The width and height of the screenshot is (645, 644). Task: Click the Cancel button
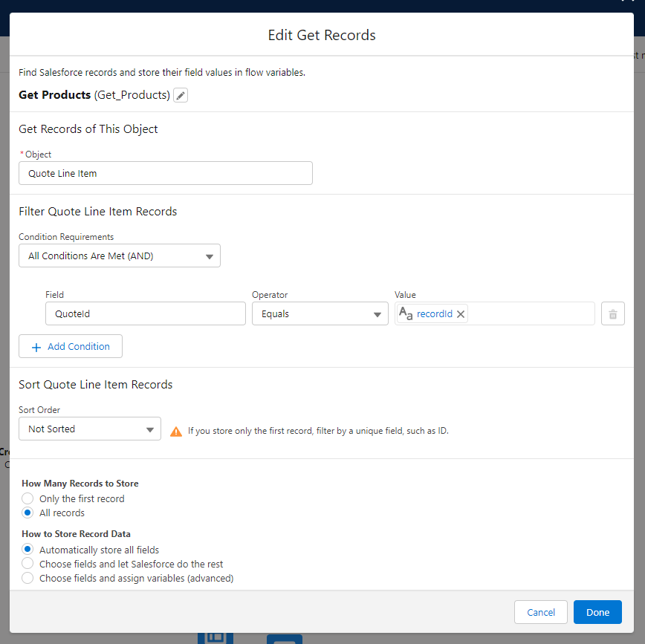coord(540,612)
